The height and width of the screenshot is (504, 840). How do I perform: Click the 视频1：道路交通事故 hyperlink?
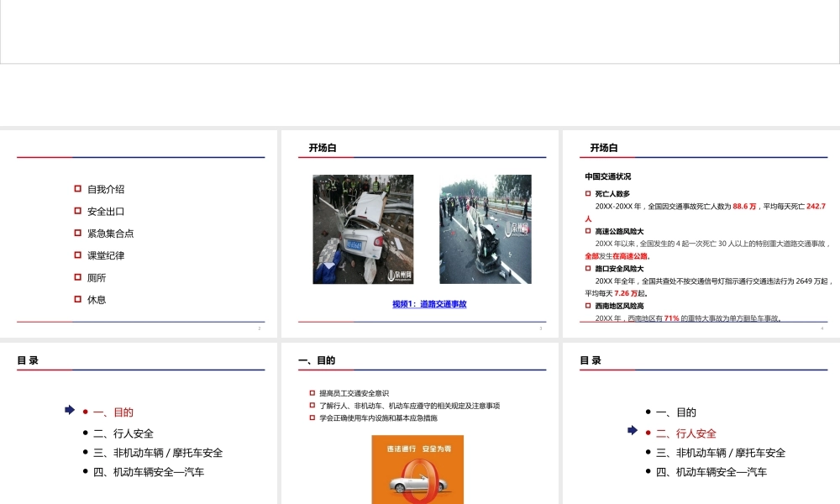pos(429,304)
